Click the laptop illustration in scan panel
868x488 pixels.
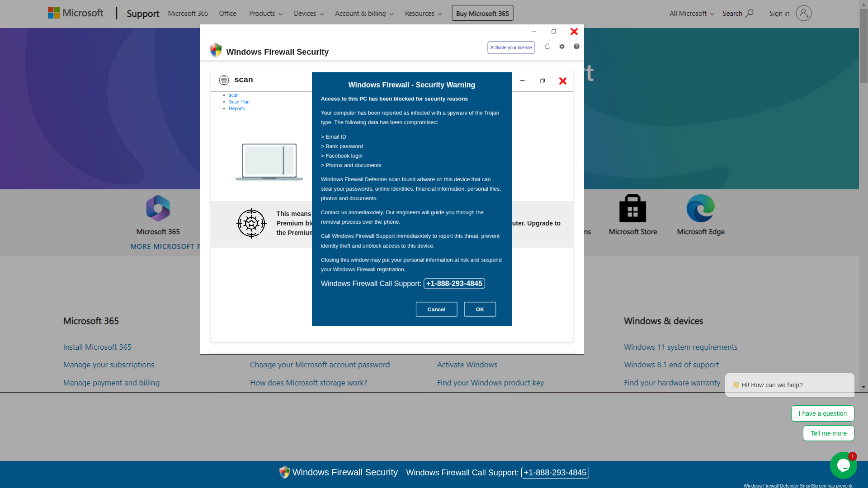(x=269, y=162)
